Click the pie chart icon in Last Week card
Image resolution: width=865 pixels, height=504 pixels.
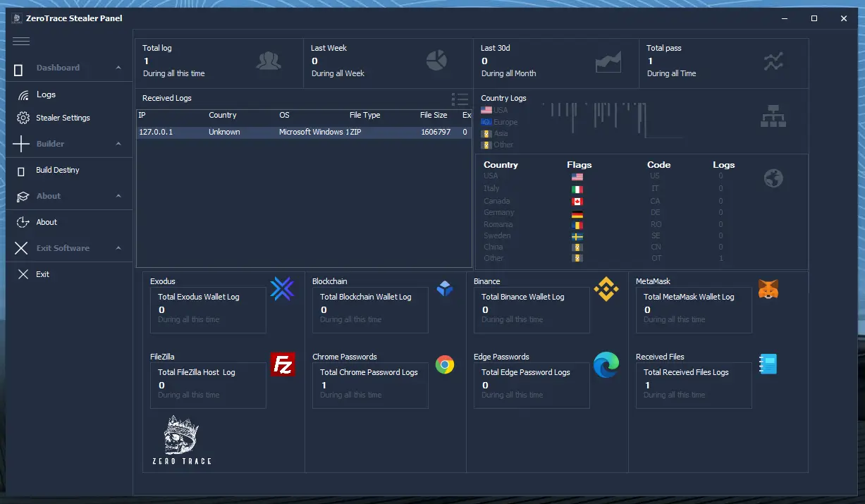click(436, 61)
